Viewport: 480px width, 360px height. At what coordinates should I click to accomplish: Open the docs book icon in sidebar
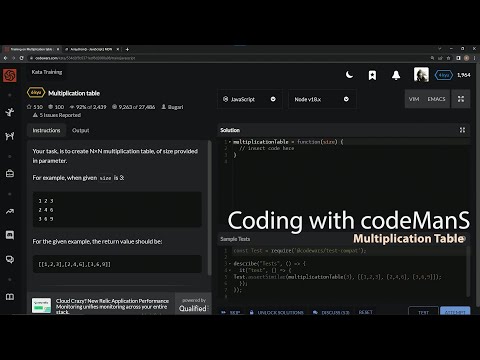point(10,296)
